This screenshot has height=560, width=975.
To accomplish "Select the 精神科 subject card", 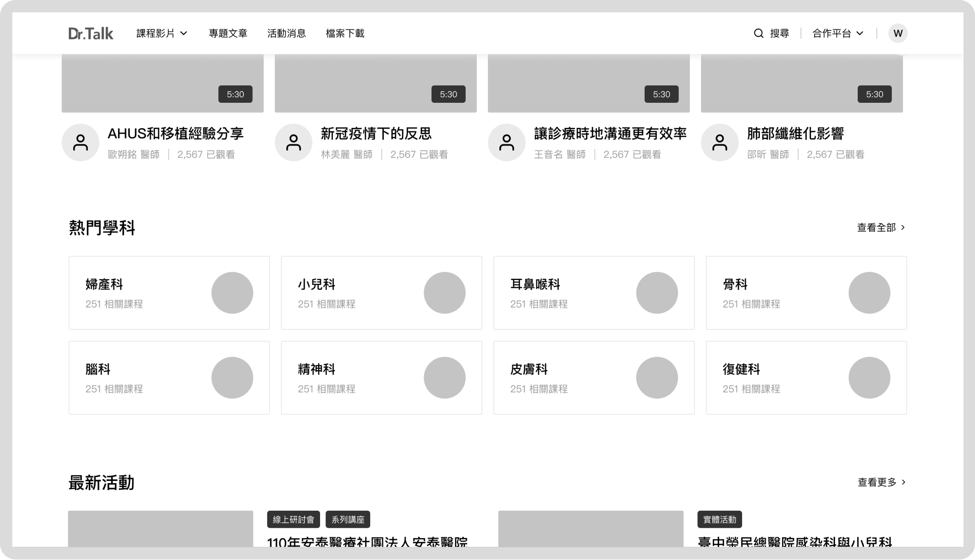I will coord(381,377).
